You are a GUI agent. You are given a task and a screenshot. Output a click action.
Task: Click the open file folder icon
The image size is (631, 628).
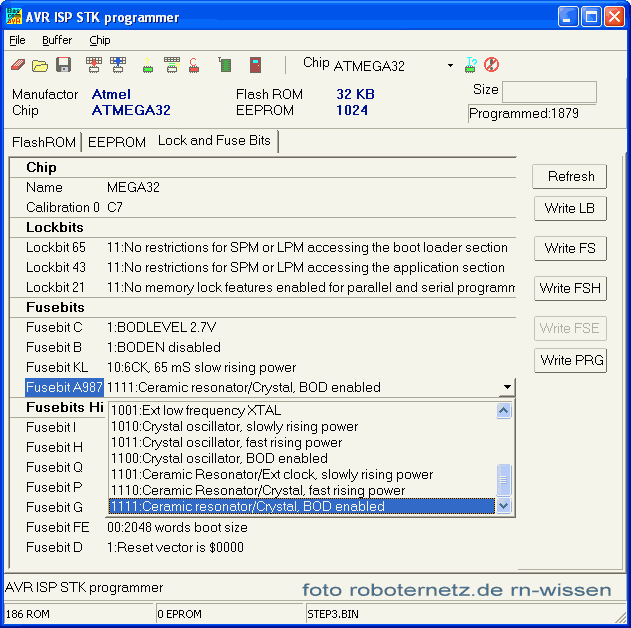[40, 66]
